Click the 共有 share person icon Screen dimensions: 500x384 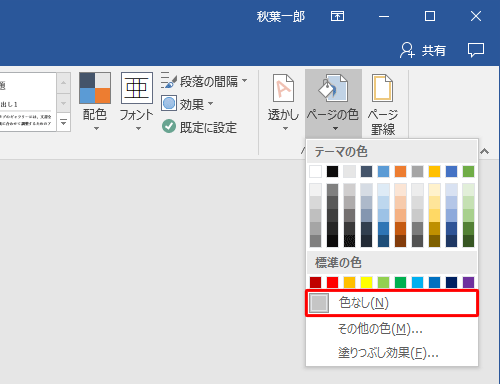(407, 50)
